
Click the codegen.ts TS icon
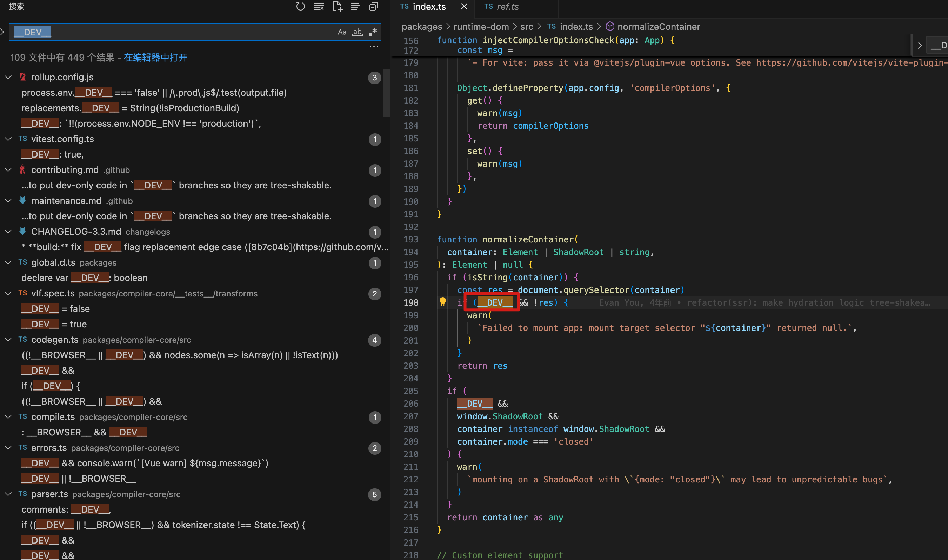[x=23, y=340]
